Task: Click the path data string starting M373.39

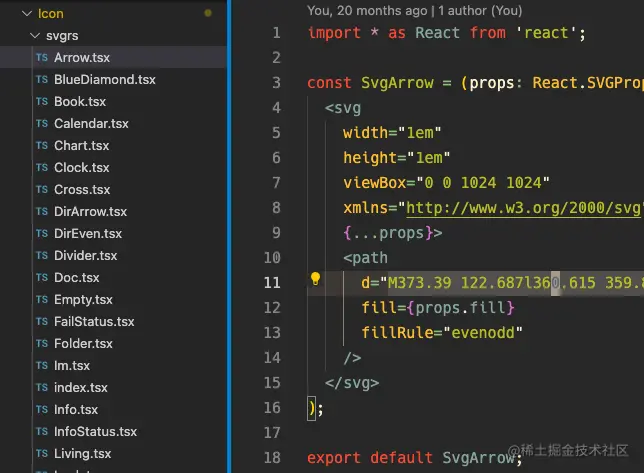Action: click(515, 283)
